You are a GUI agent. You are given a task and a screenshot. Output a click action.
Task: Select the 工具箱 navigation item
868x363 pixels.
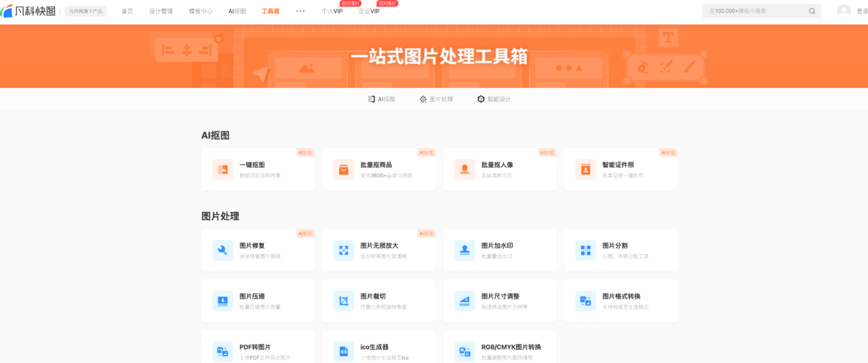[271, 11]
